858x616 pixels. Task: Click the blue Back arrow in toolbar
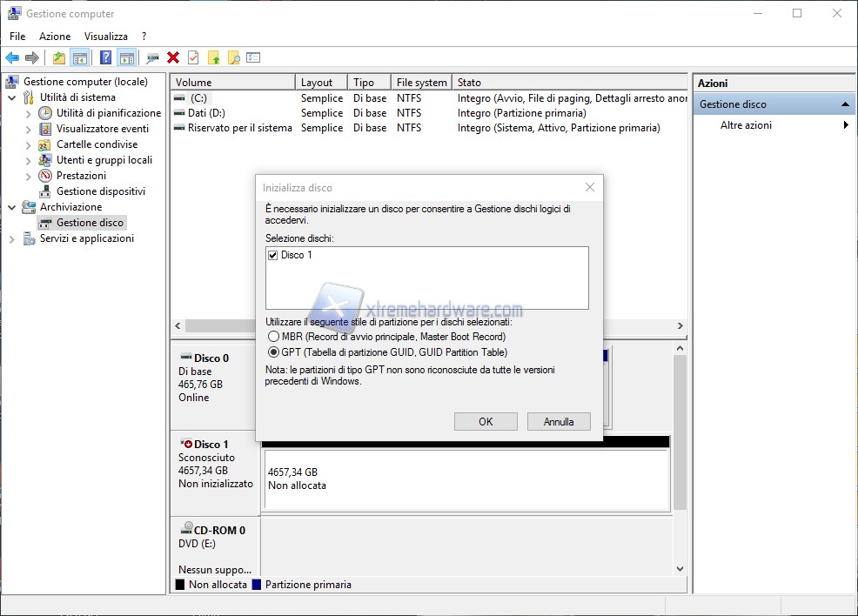pyautogui.click(x=12, y=57)
